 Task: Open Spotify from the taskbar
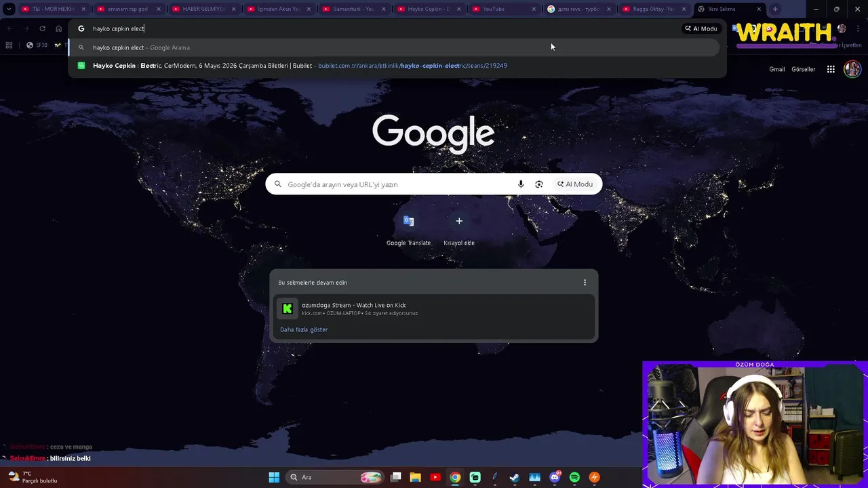574,477
